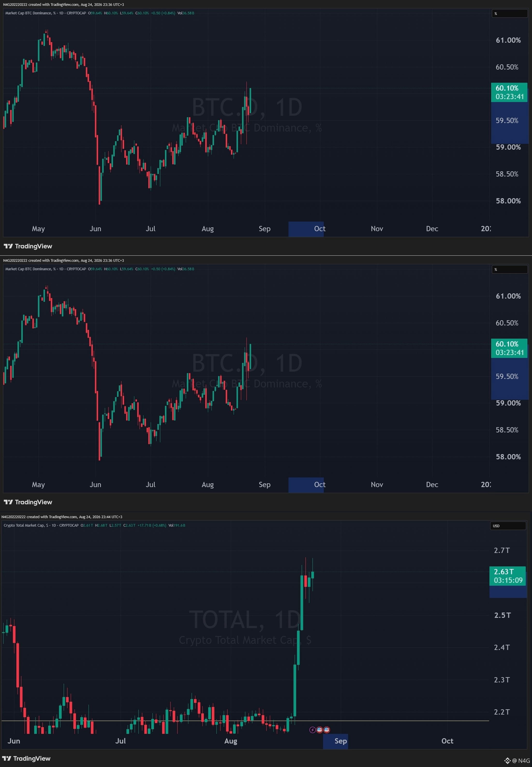Click the 2.3T price axis label

click(x=502, y=680)
